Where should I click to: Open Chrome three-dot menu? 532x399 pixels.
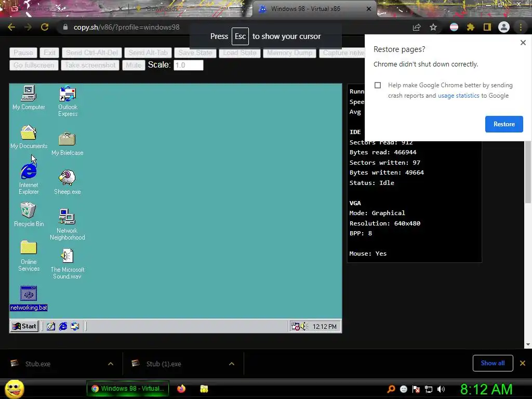click(521, 27)
